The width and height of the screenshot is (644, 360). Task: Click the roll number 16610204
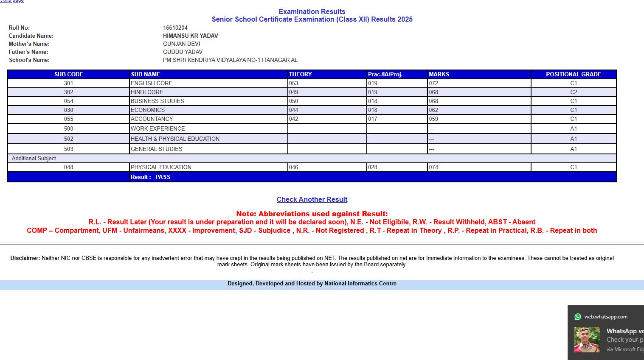(175, 28)
